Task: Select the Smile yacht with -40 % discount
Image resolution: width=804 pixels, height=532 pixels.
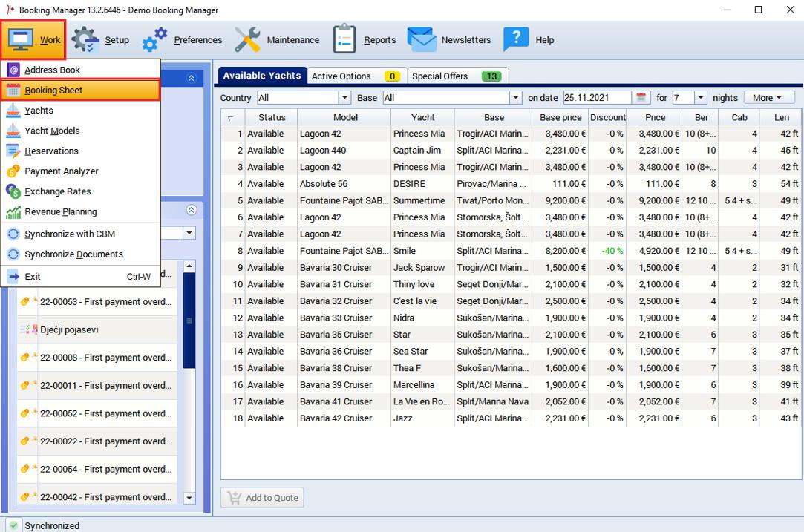Action: pos(512,251)
